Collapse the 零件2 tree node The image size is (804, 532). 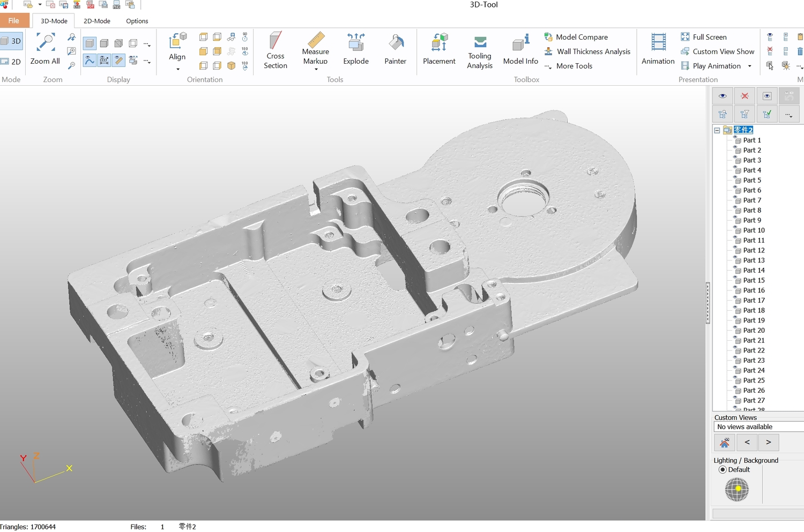click(x=717, y=130)
